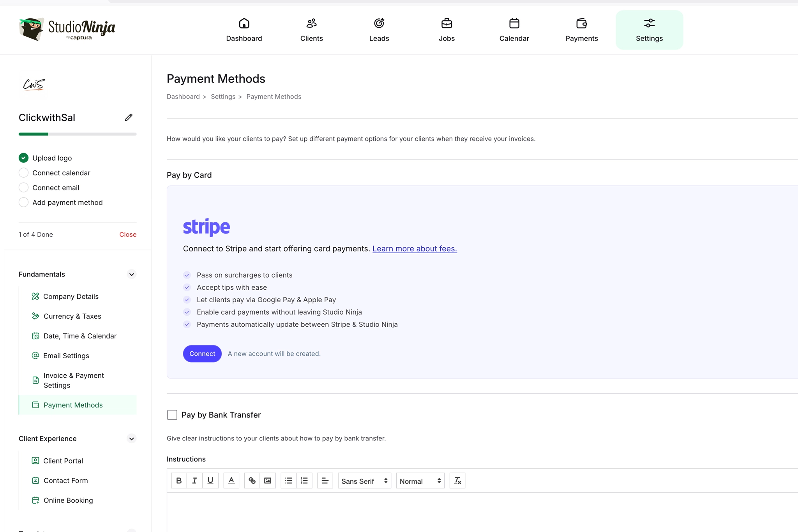Open the Calendar tab

pos(514,30)
